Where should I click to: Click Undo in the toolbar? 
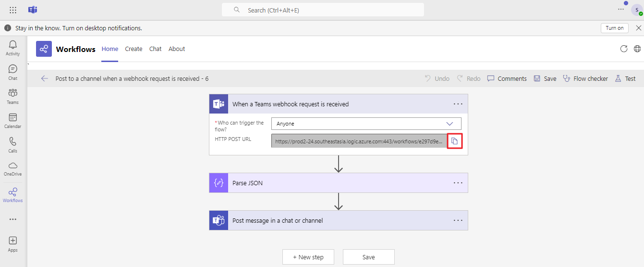click(x=437, y=78)
